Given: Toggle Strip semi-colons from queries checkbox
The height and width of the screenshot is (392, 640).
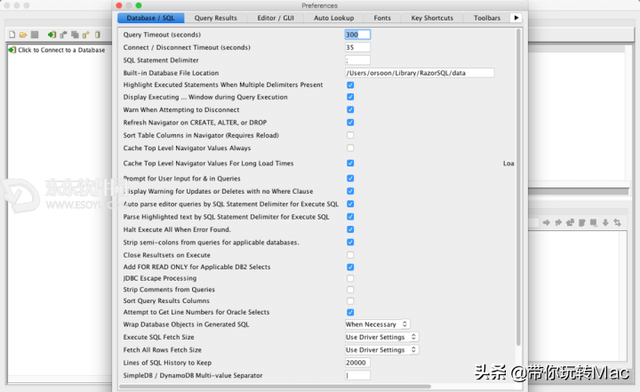Looking at the screenshot, I should tap(350, 242).
